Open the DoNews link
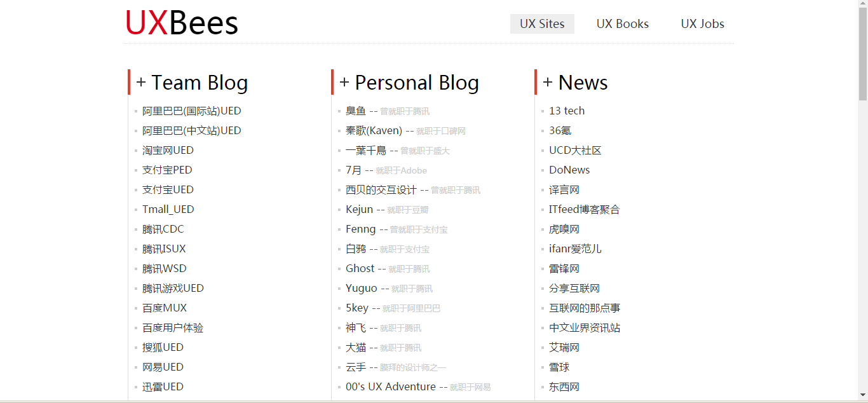 569,170
